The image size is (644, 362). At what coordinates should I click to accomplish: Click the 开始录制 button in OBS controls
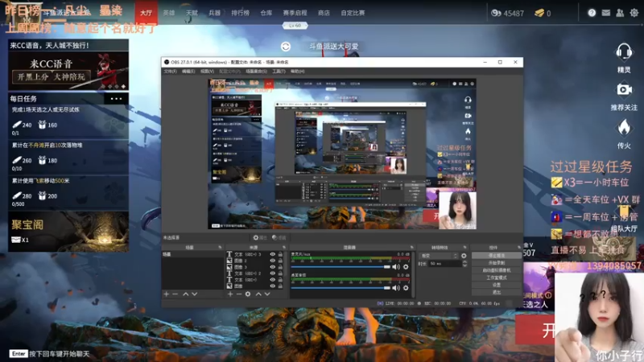(x=497, y=263)
